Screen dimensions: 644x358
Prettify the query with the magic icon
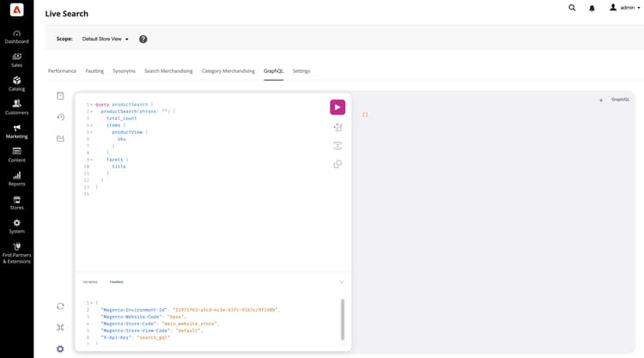[337, 127]
